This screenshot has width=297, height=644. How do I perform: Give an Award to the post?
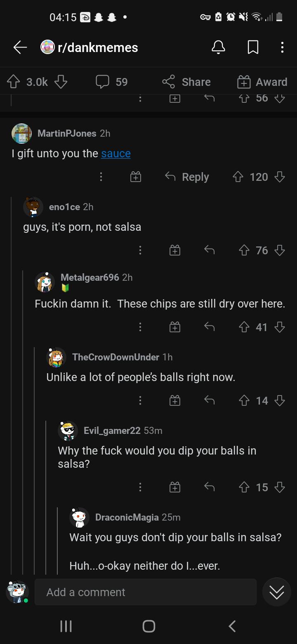(262, 82)
